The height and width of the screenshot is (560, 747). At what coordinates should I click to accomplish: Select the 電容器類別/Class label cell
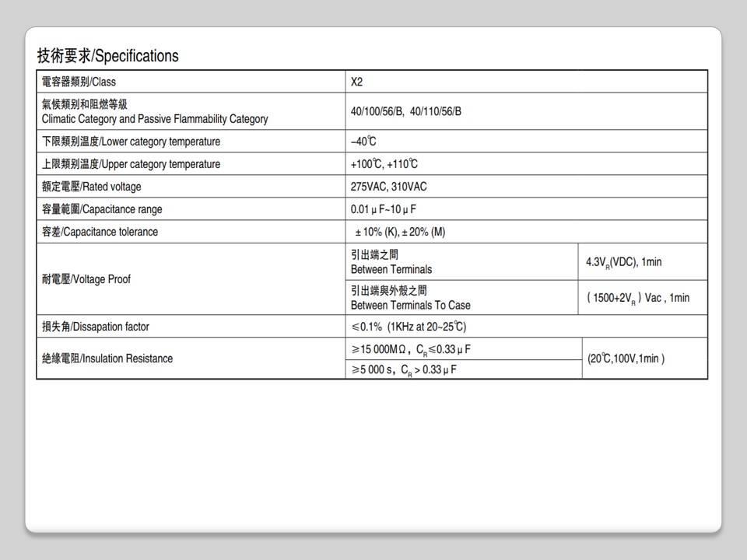(x=79, y=82)
